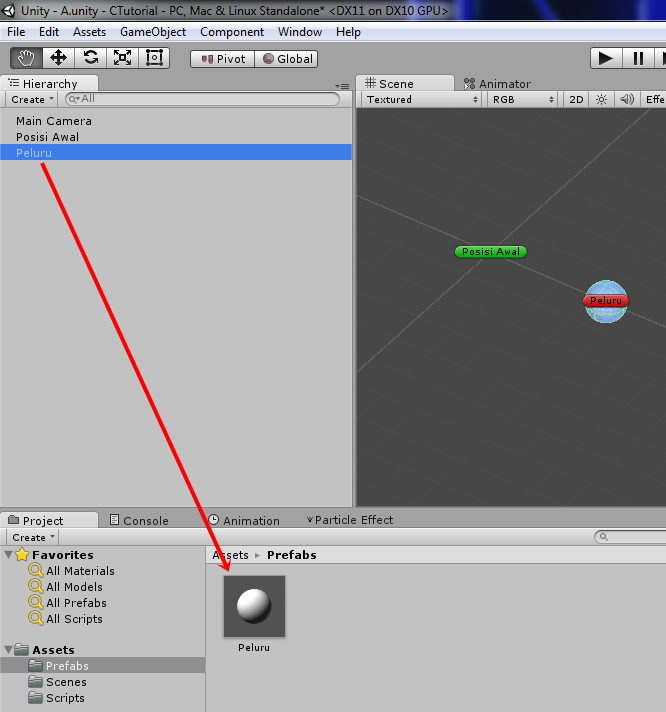Click the Hierarchy search field
Viewport: 666px width, 712px height.
[202, 99]
